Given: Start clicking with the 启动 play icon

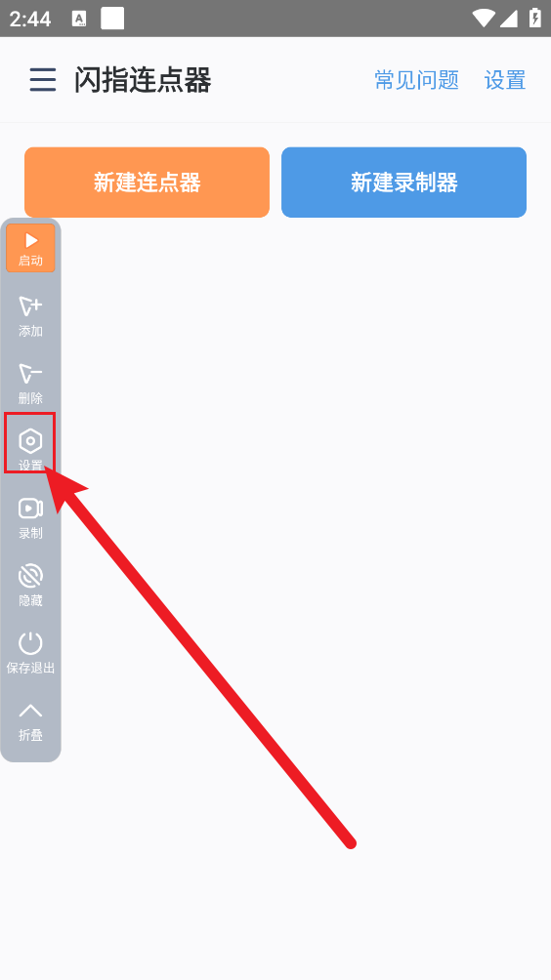Looking at the screenshot, I should coord(30,248).
